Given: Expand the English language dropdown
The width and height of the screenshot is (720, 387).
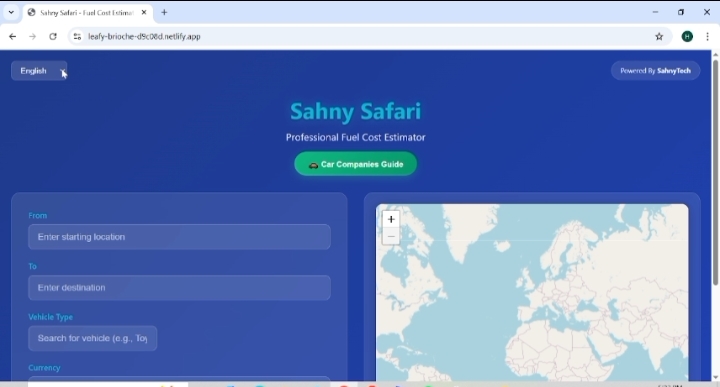Looking at the screenshot, I should 39,71.
